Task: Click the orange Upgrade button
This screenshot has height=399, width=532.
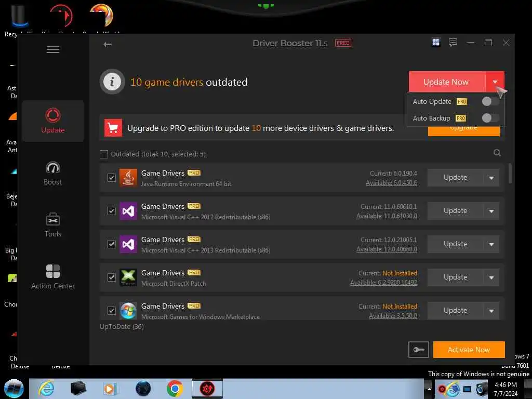Action: 464,131
